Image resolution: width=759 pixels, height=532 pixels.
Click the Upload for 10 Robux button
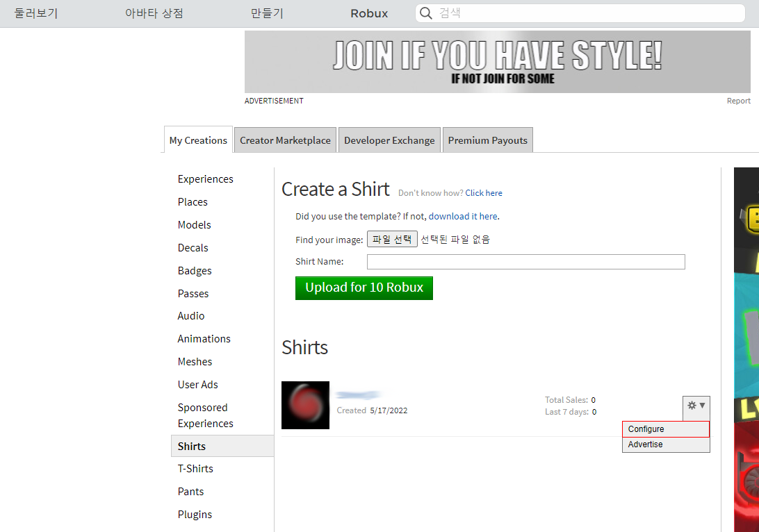point(364,288)
